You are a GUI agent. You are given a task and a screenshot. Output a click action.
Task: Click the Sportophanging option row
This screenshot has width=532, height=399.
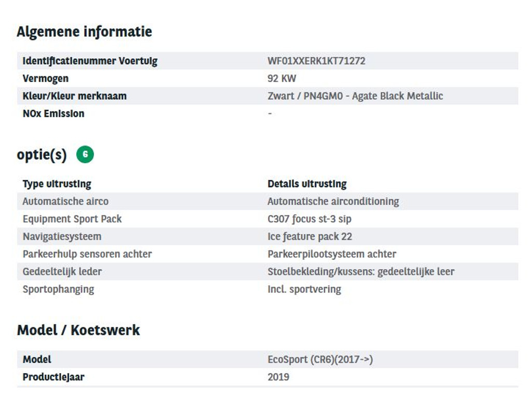(x=58, y=289)
